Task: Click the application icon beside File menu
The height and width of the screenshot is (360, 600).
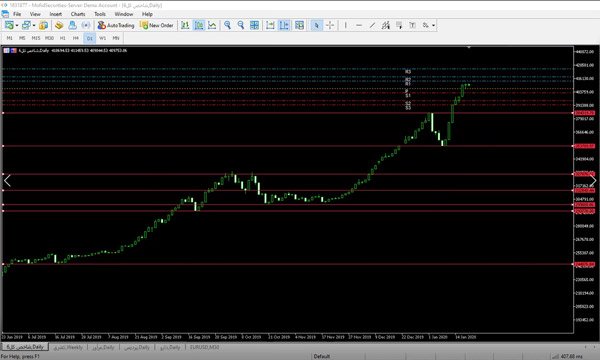Action: (x=5, y=14)
